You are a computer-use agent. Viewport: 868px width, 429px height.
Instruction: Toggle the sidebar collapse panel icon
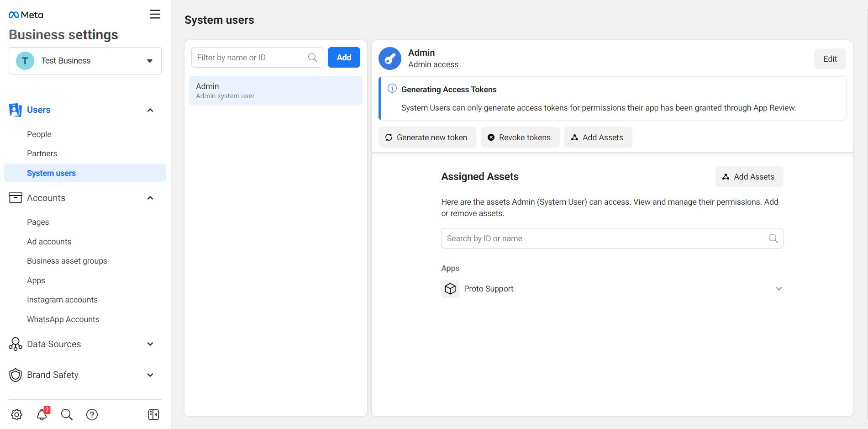pyautogui.click(x=153, y=414)
